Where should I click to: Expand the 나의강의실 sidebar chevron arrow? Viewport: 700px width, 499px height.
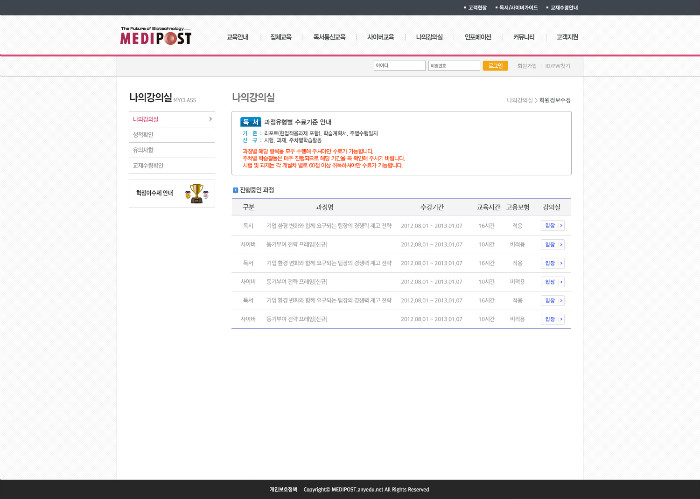tap(210, 119)
